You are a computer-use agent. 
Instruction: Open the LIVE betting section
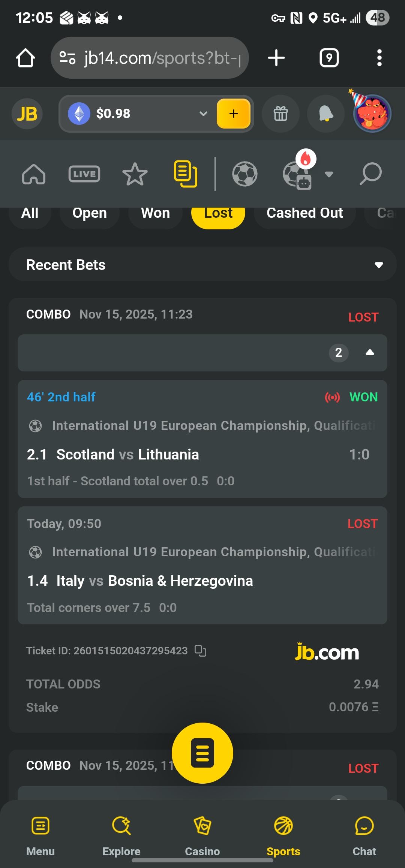(x=84, y=174)
